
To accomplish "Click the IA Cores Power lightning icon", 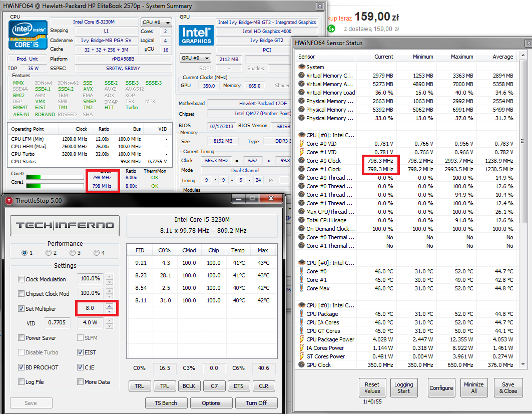I will (302, 347).
